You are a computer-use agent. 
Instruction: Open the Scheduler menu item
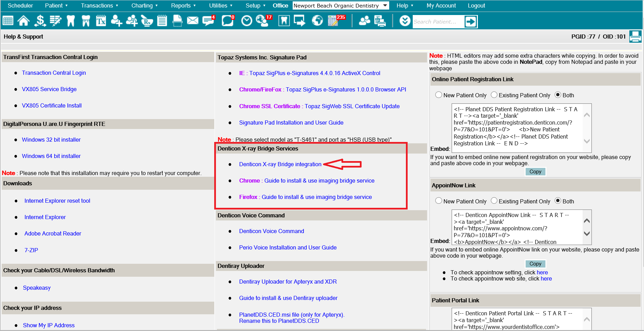coord(20,5)
